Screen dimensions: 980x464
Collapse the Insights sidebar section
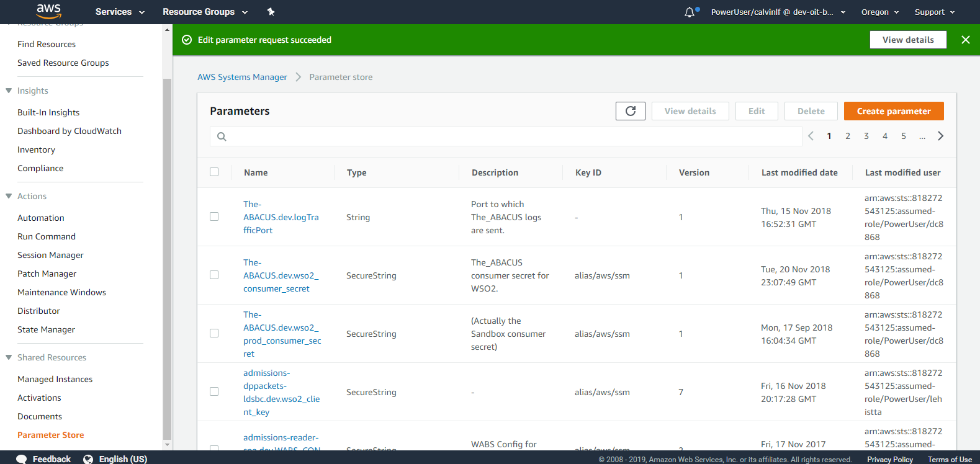9,91
